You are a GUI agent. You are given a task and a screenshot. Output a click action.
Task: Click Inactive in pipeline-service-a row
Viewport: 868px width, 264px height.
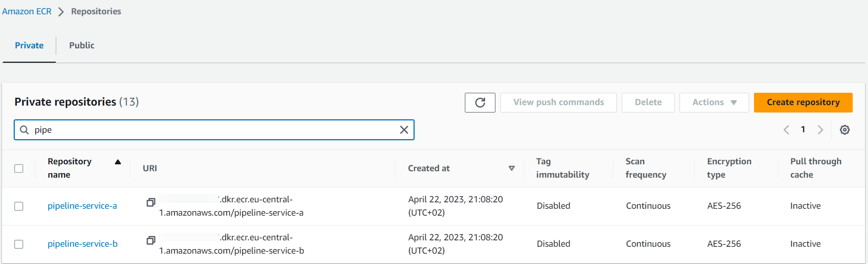tap(805, 206)
